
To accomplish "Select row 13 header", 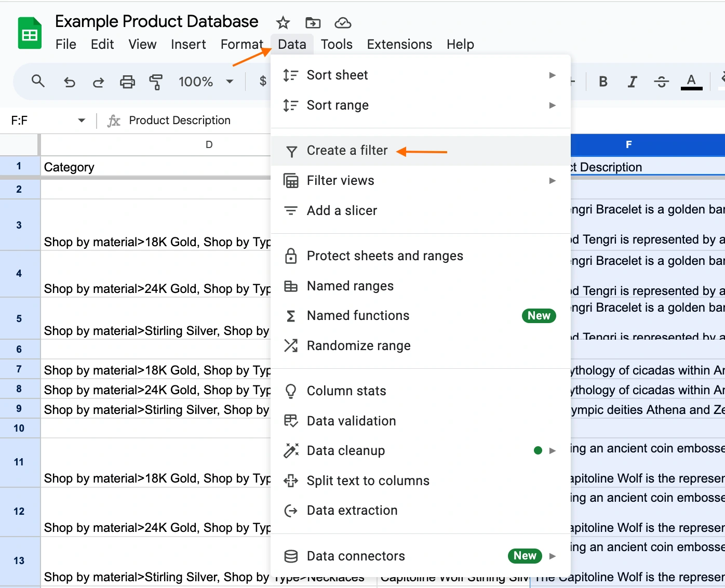I will 19,561.
